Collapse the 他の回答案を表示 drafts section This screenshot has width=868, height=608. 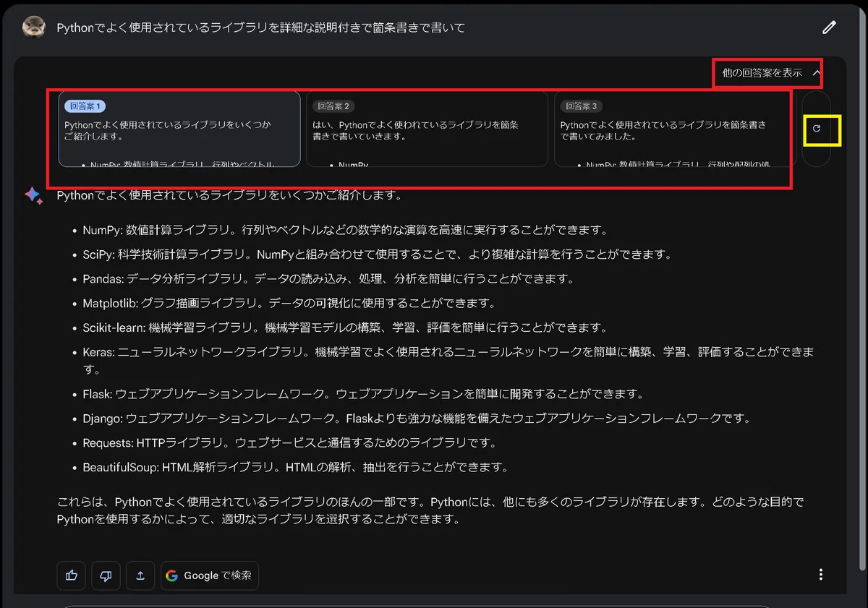[x=770, y=73]
